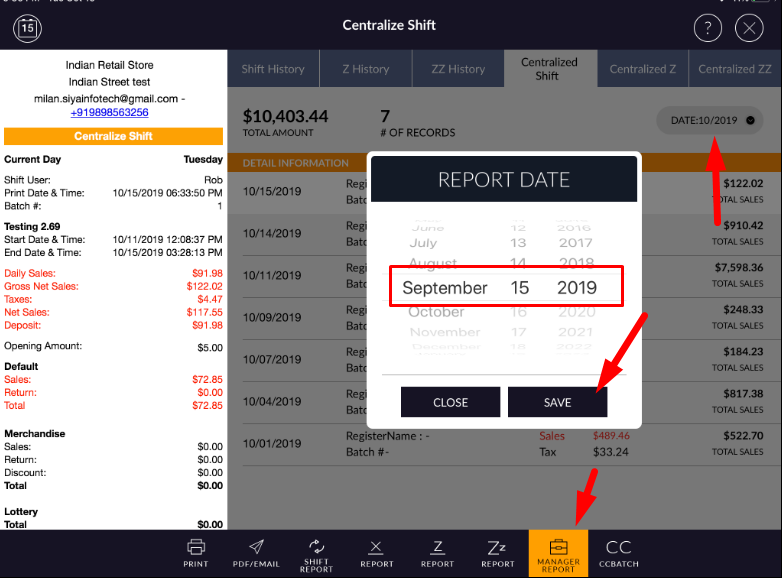Select the Manager Report briefcase icon
Image resolution: width=782 pixels, height=578 pixels.
pos(558,547)
